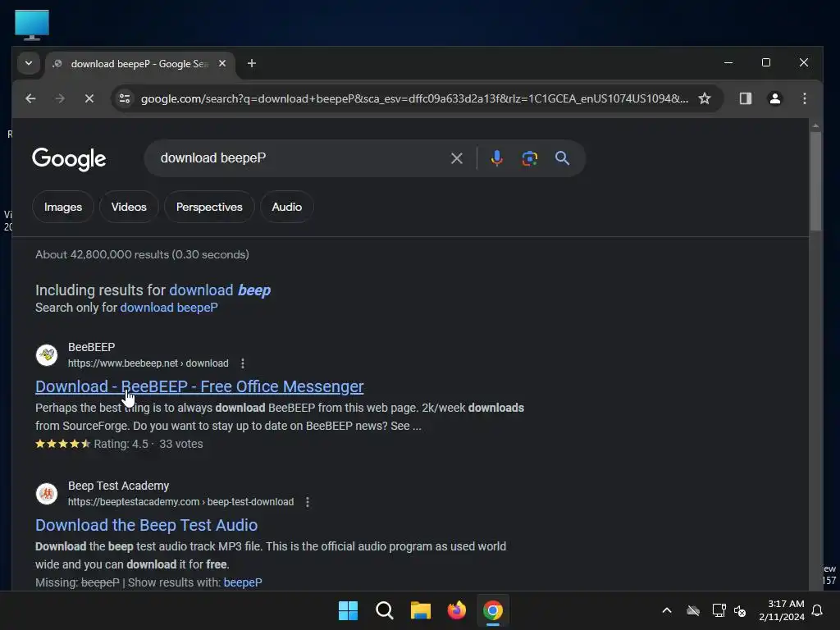
Task: Click the OneDrive cloud tray icon
Action: pos(693,610)
